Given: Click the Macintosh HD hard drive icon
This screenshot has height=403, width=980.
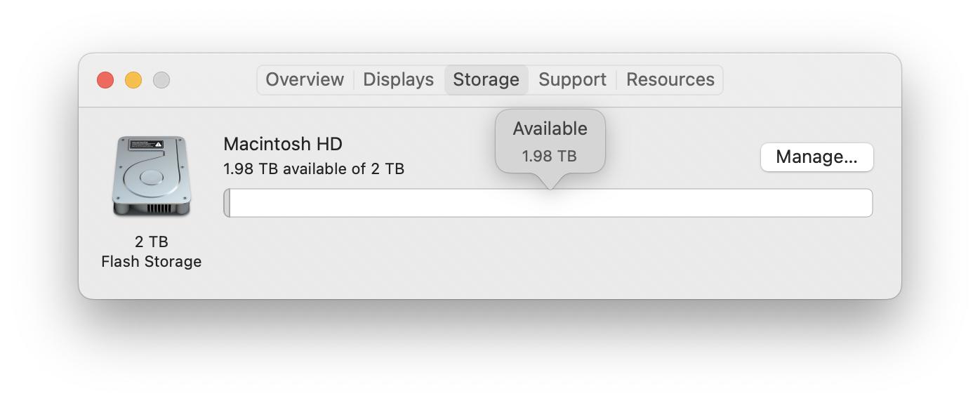Looking at the screenshot, I should point(152,177).
